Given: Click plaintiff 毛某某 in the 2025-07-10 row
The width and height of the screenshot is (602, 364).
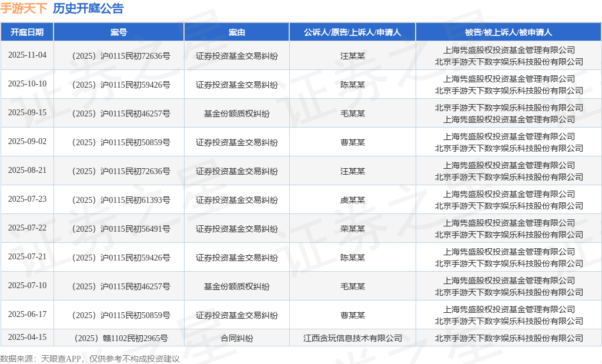Looking at the screenshot, I should coord(353,286).
